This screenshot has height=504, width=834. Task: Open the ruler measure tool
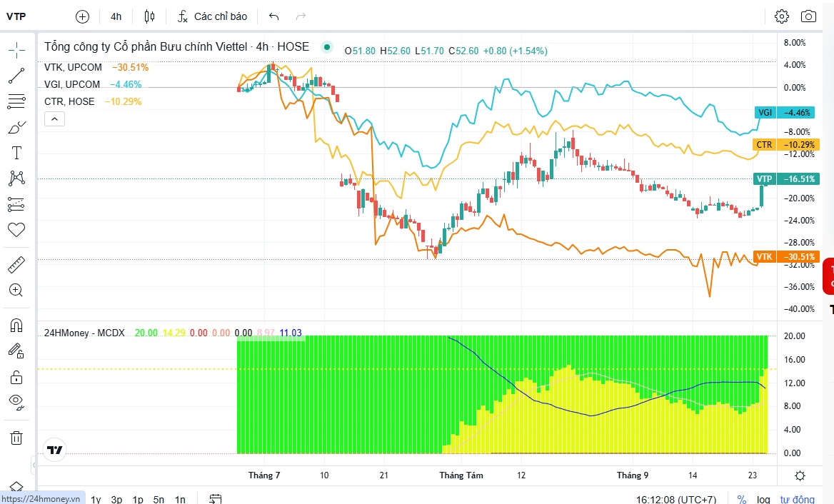click(16, 265)
